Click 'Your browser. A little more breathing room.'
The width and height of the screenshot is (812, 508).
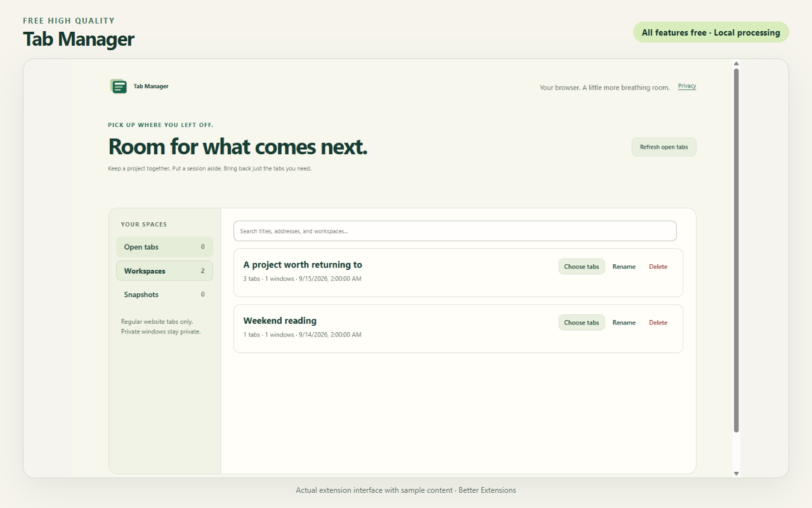(x=605, y=88)
